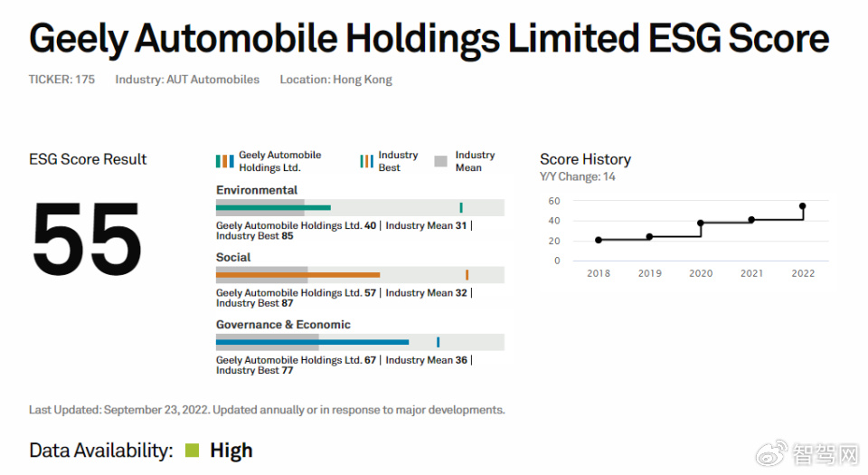Click the Social industry best orange marker
Screen dimensions: 868x475
pos(467,274)
